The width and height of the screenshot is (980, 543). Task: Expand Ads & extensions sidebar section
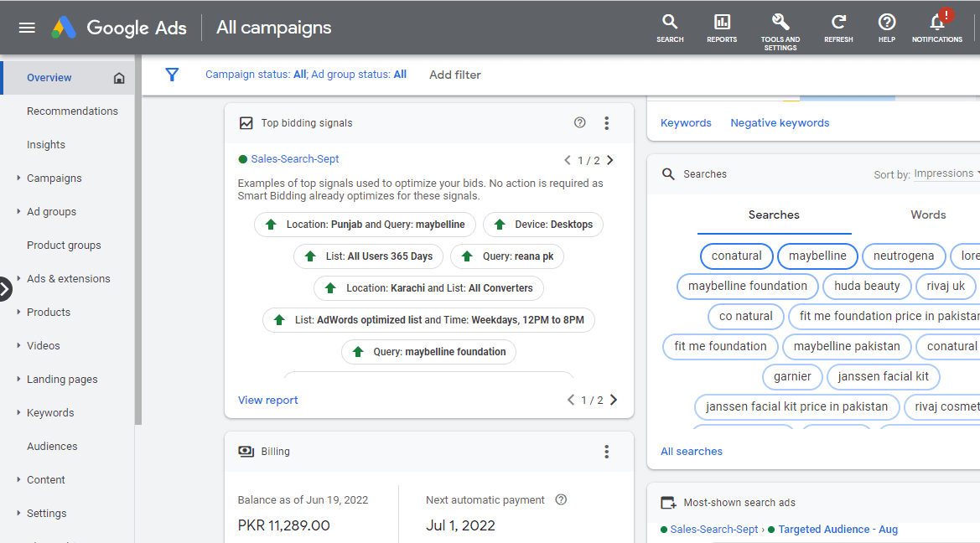tap(18, 278)
